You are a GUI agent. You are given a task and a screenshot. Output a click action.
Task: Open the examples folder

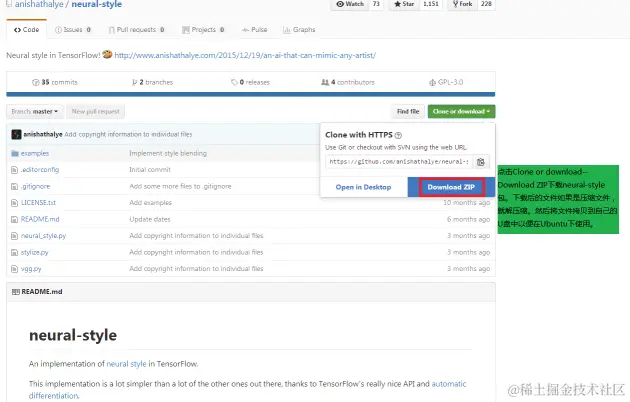coord(35,153)
